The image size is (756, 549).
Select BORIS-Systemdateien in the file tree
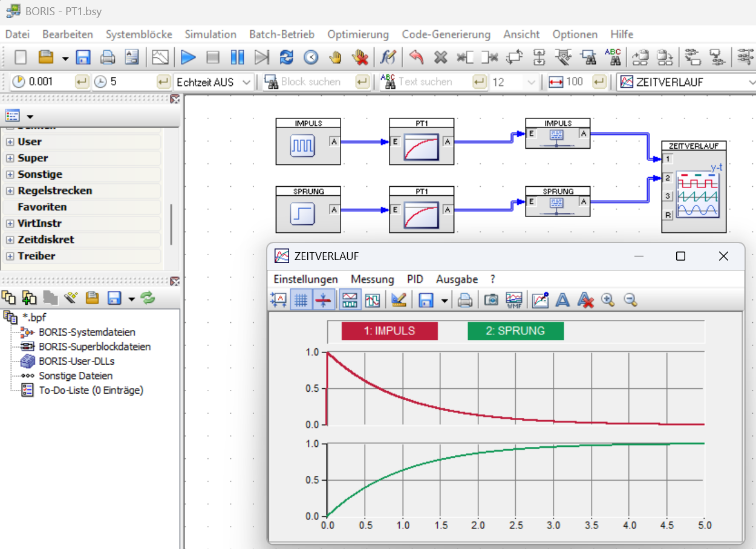coord(86,332)
